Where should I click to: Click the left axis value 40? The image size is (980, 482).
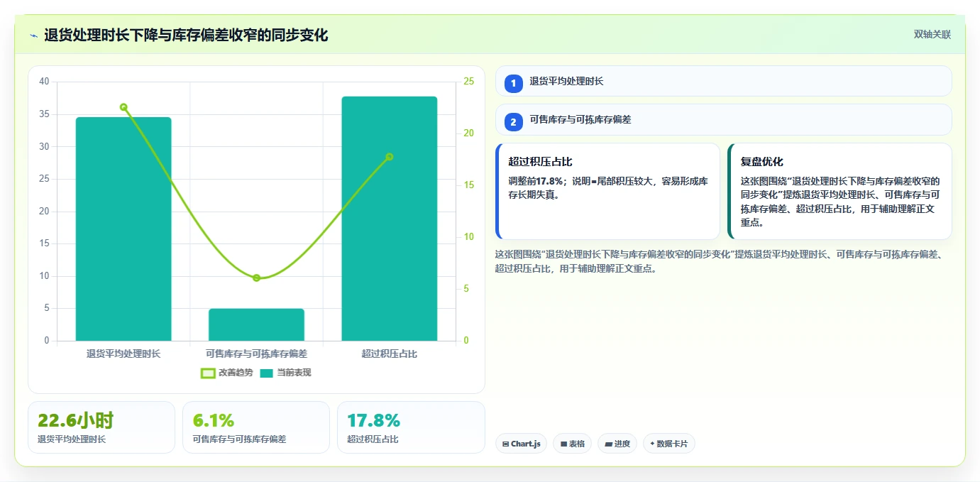click(x=44, y=82)
